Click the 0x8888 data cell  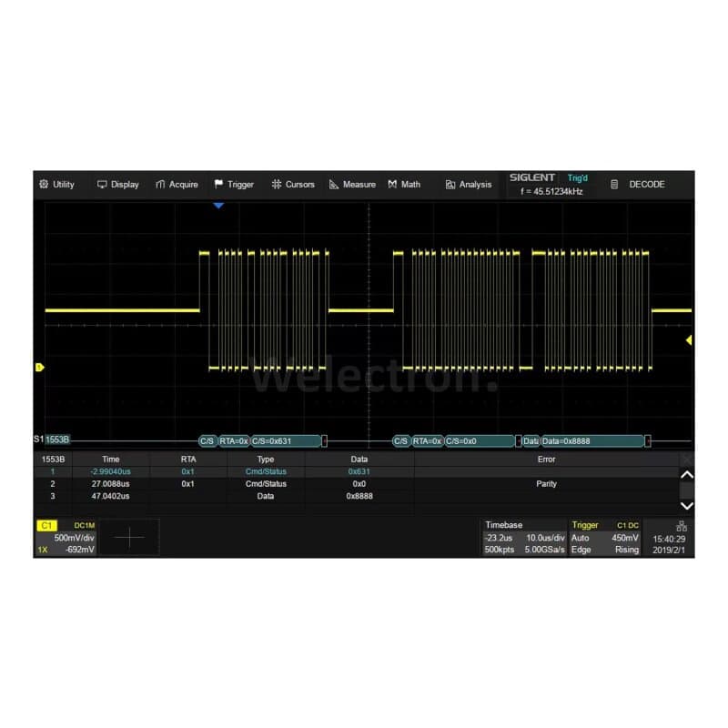point(359,496)
